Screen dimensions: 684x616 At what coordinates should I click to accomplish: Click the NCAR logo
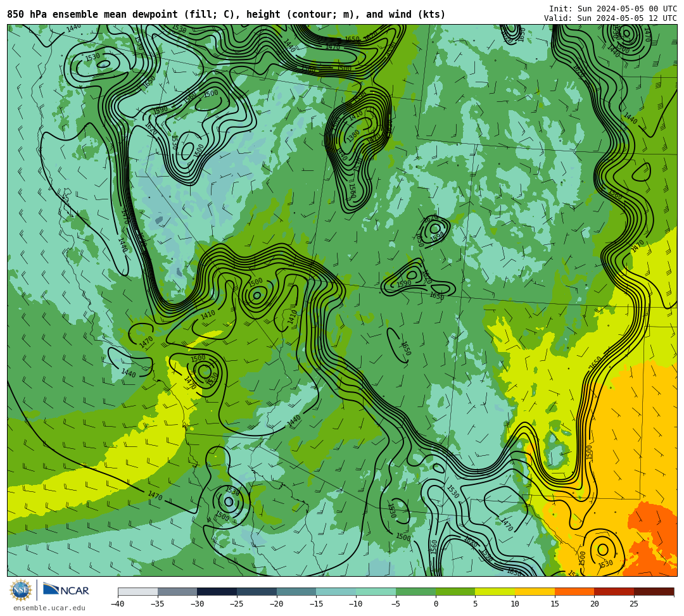pos(66,590)
